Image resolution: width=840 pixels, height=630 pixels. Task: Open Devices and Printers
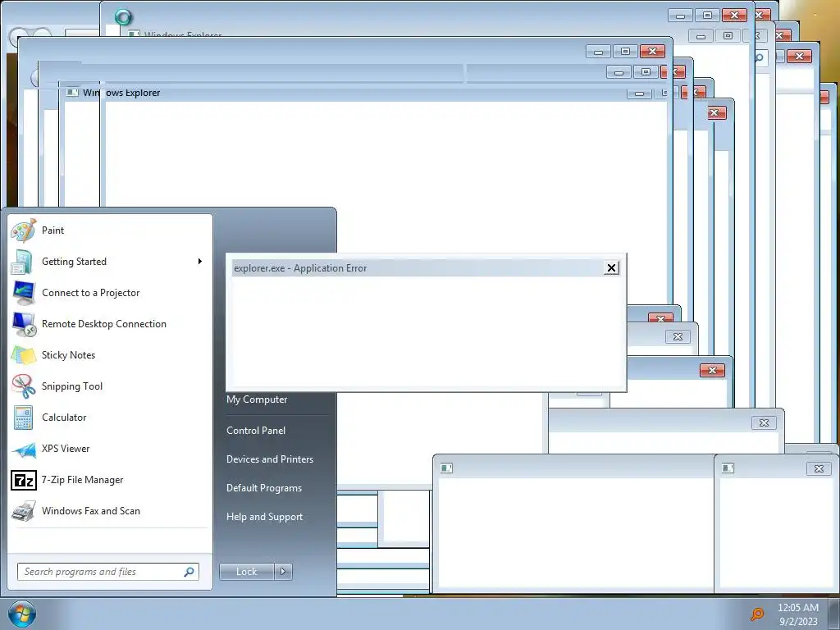pyautogui.click(x=269, y=459)
